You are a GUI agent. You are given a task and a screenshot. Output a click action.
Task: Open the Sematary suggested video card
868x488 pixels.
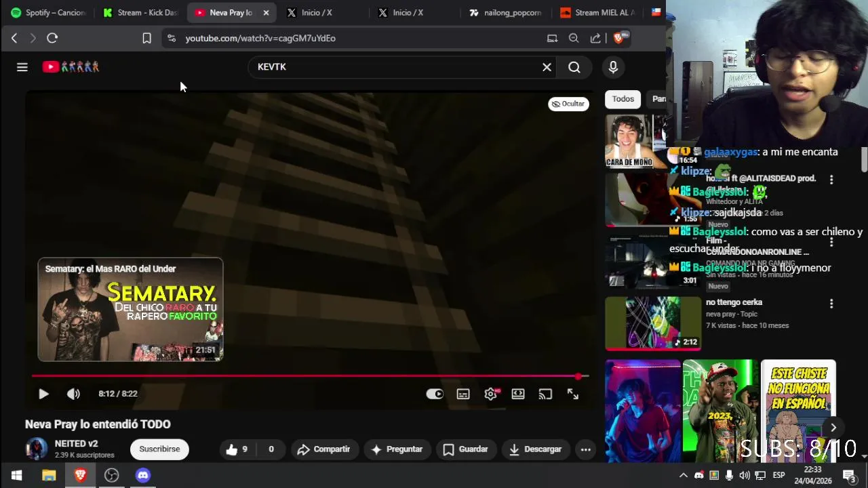click(x=130, y=309)
